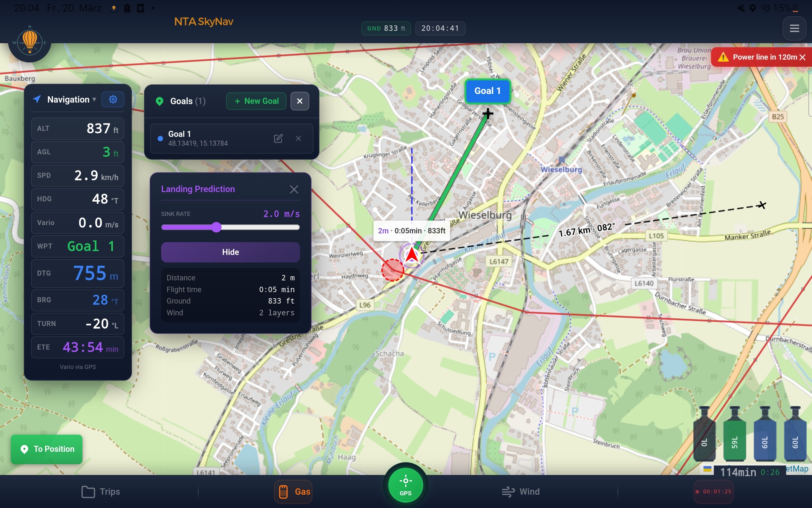Edit Goal 1 entry

click(x=278, y=138)
